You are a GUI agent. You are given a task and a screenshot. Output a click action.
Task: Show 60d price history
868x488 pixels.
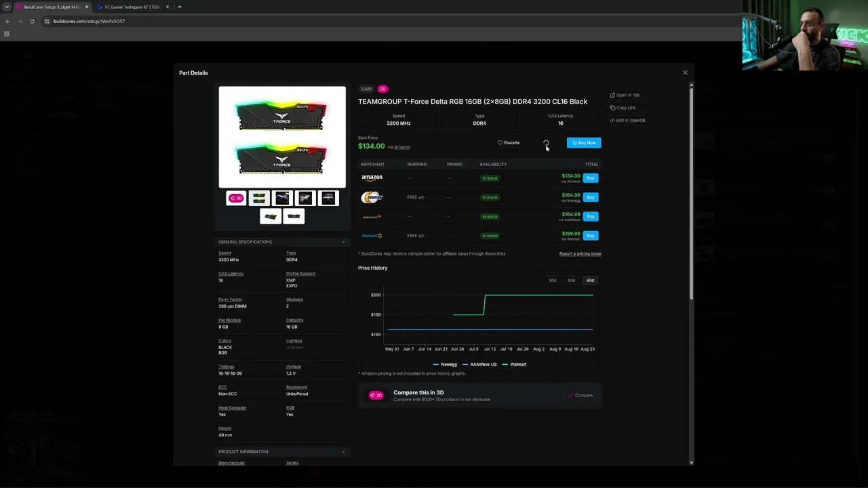[x=571, y=281]
